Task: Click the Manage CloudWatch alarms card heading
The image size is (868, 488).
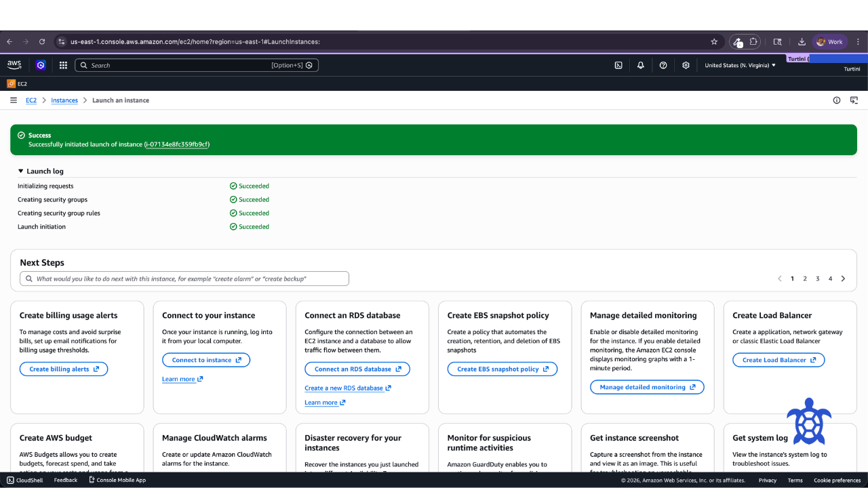Action: pyautogui.click(x=214, y=438)
